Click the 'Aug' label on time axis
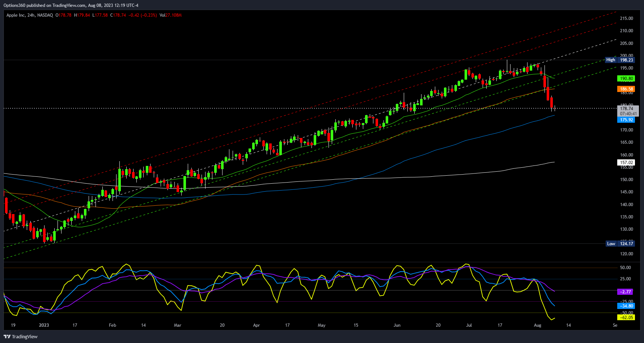Viewport: 644px width, 343px height. (x=537, y=325)
